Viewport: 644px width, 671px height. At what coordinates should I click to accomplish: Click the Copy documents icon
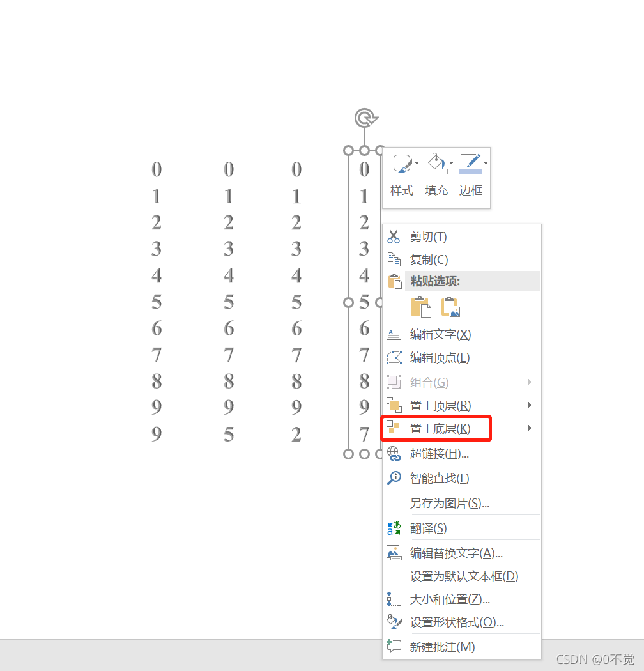click(x=394, y=259)
